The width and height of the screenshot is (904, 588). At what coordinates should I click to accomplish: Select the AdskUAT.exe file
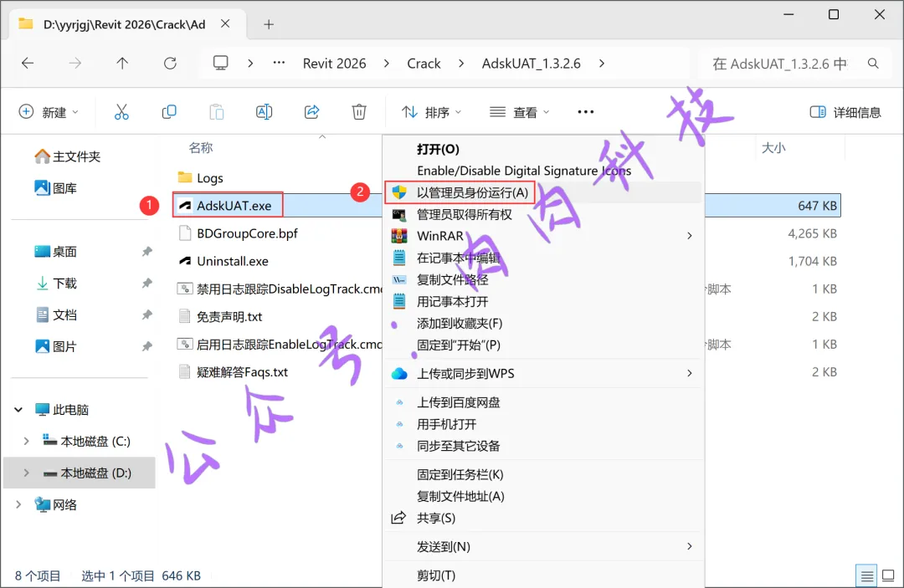234,206
